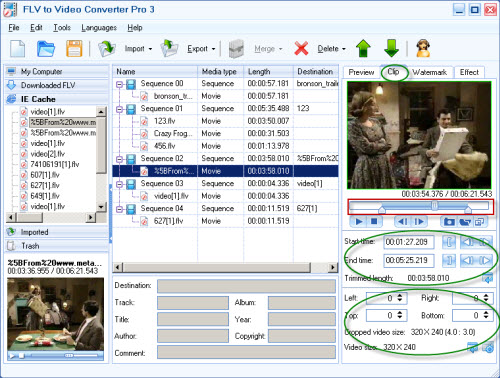Take snapshot with camera icon
Viewport: 500px width, 378px height.
click(x=449, y=221)
